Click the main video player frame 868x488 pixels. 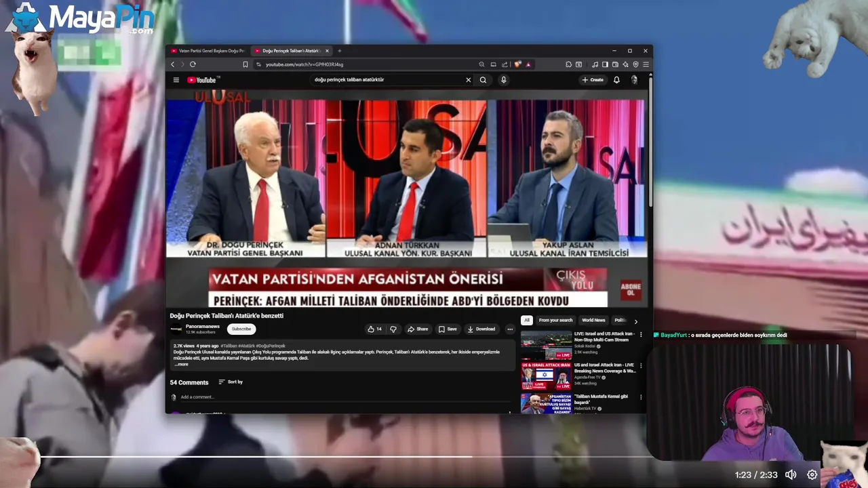407,200
